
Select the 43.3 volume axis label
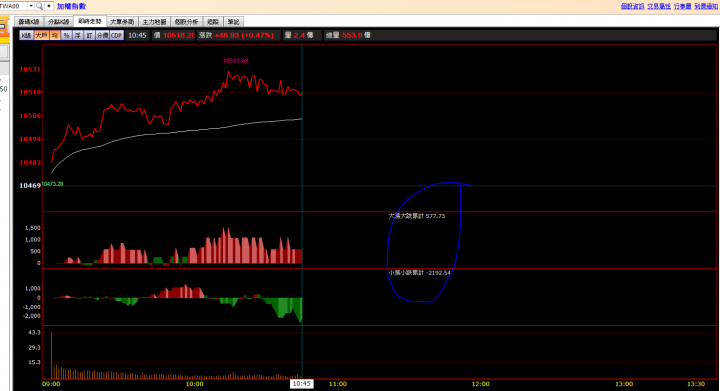point(34,332)
